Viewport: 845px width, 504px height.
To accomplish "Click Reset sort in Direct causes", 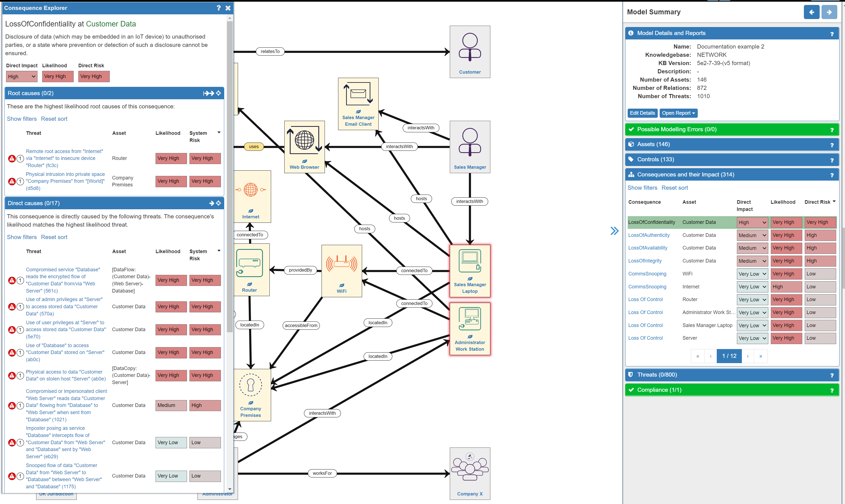I will 54,237.
